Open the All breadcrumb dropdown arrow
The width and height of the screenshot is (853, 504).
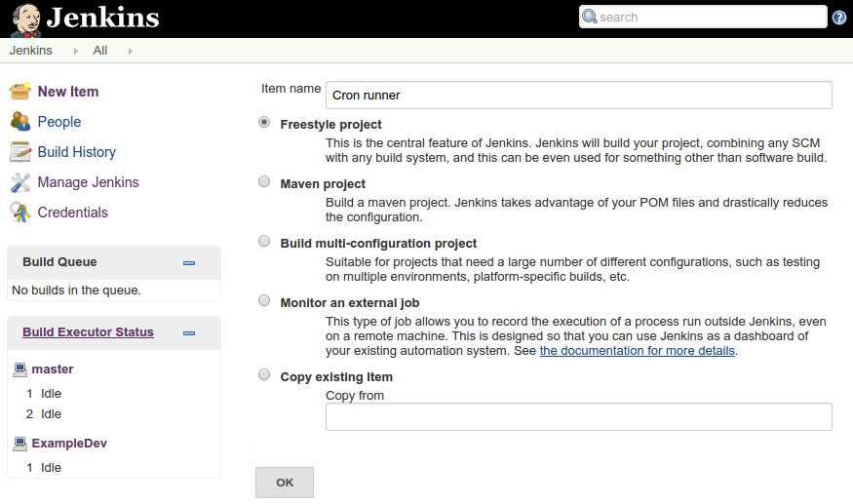click(x=130, y=51)
